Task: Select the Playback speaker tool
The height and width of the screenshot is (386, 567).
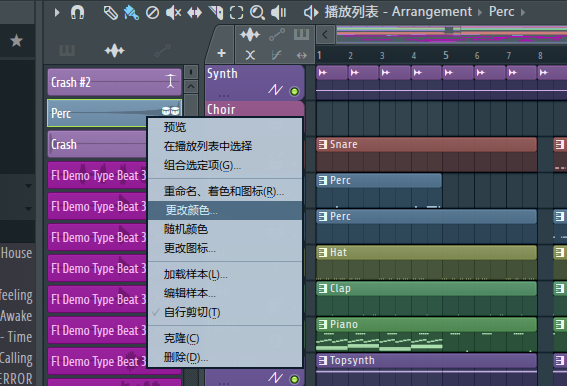Action: click(278, 13)
